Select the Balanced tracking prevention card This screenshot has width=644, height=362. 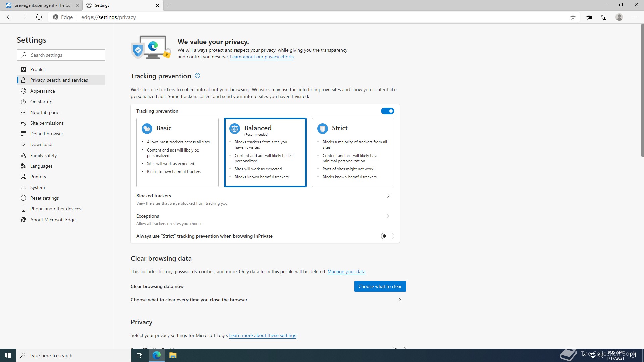[x=265, y=153]
